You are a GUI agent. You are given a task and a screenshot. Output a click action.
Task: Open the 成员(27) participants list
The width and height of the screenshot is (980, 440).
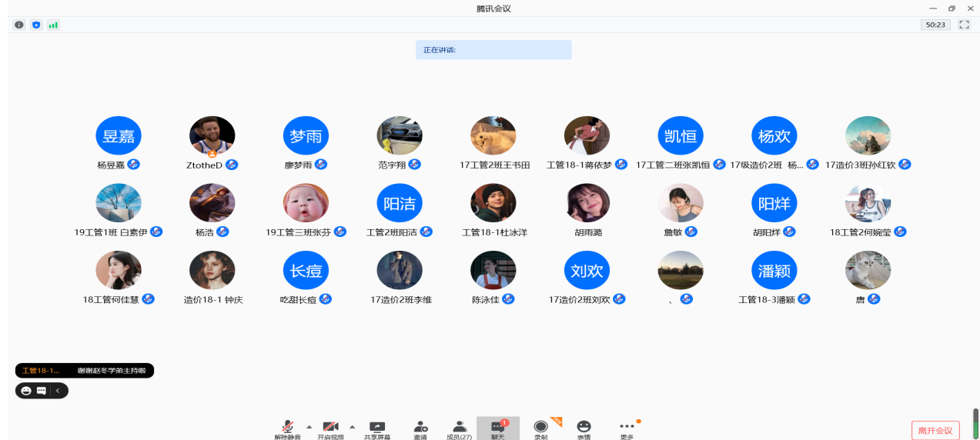[x=460, y=428]
